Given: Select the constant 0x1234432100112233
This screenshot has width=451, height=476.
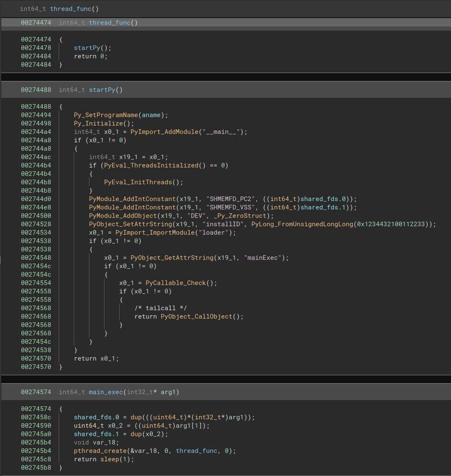Looking at the screenshot, I should [391, 224].
